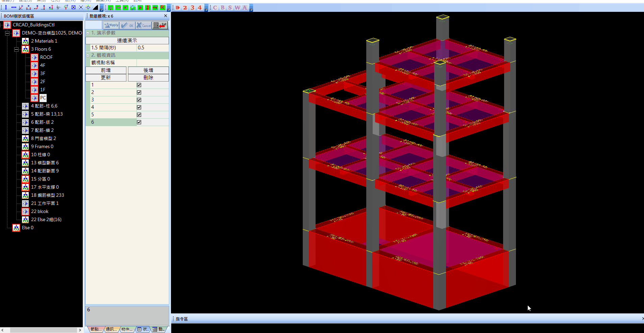Viewport: 644px width, 333px height.
Task: Click the second green view icon
Action: pyautogui.click(x=118, y=7)
